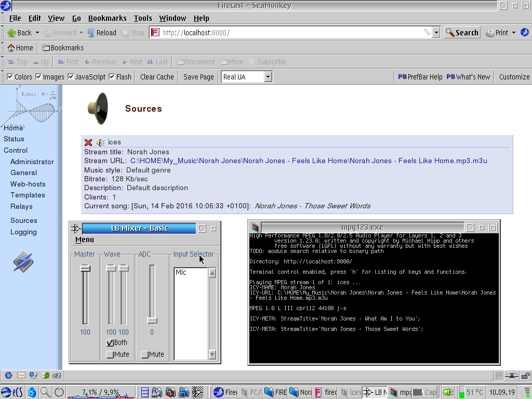Disable the JavaScript checkbox in PrefBar
This screenshot has height=399, width=532.
(71, 77)
